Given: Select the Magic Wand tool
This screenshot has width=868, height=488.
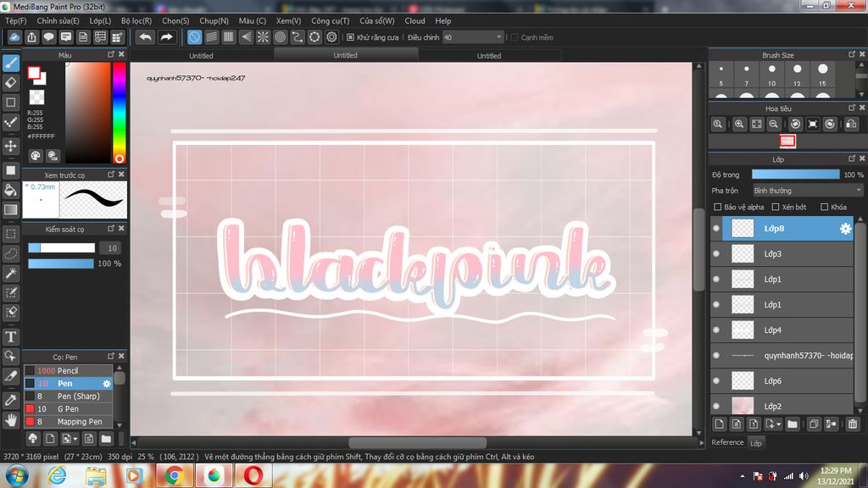Looking at the screenshot, I should (x=10, y=273).
